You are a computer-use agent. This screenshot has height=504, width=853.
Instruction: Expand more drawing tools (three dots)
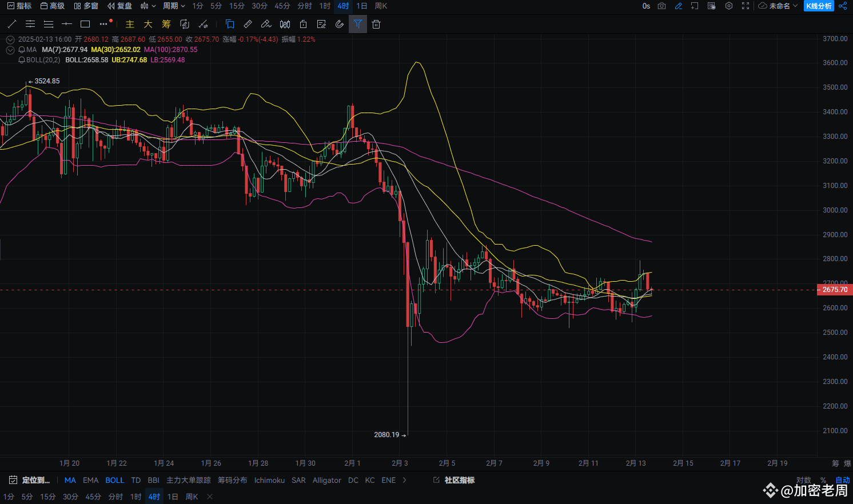(x=103, y=24)
